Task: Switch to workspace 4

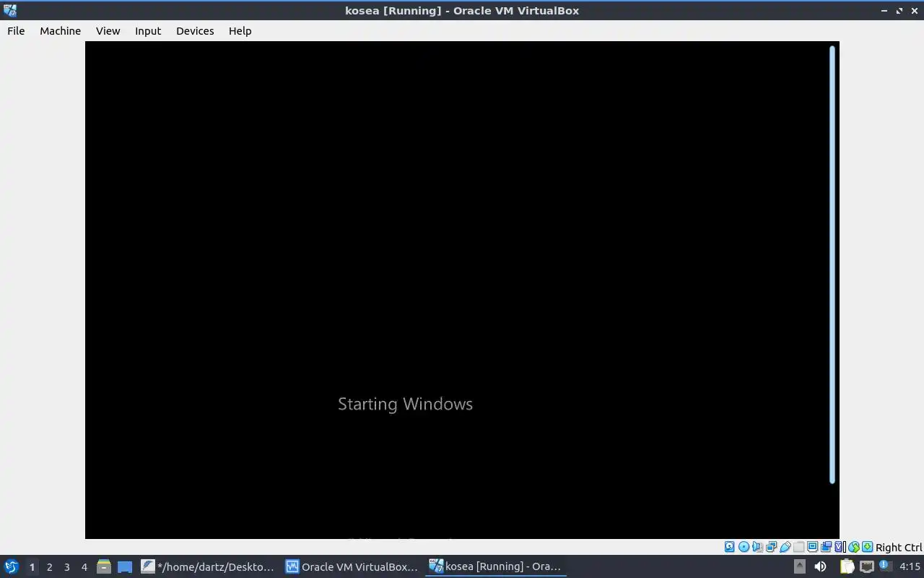Action: coord(84,567)
